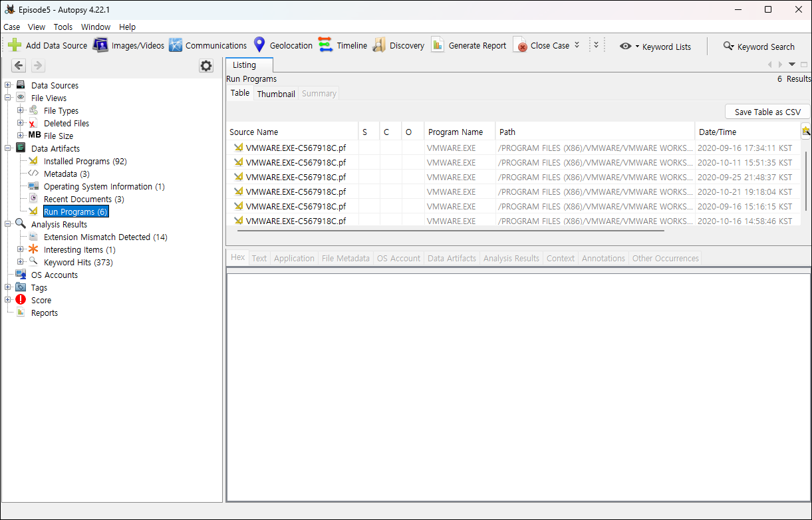Click the Add Data Source plus icon
The height and width of the screenshot is (520, 812).
15,45
